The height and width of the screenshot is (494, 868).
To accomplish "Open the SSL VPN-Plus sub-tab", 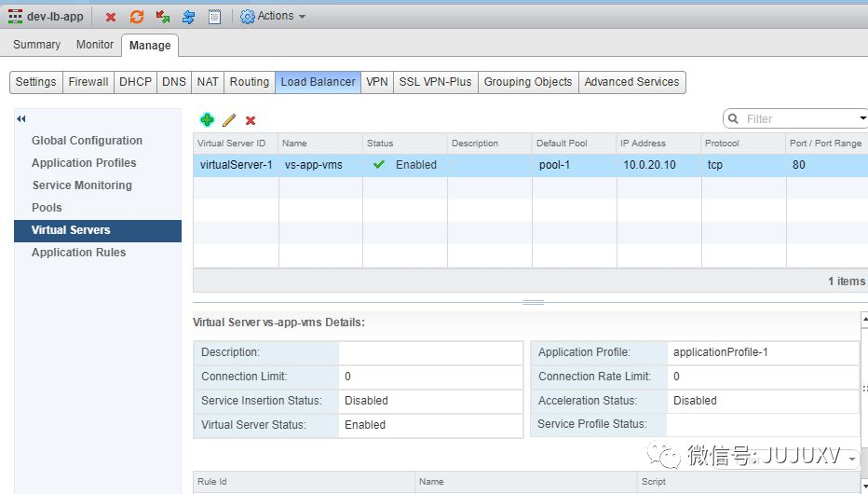I will tap(436, 82).
